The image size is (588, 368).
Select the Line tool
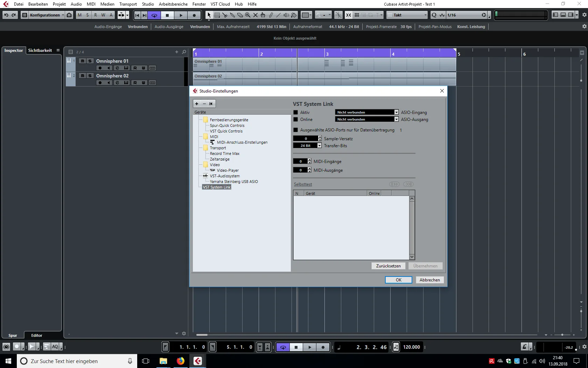279,15
